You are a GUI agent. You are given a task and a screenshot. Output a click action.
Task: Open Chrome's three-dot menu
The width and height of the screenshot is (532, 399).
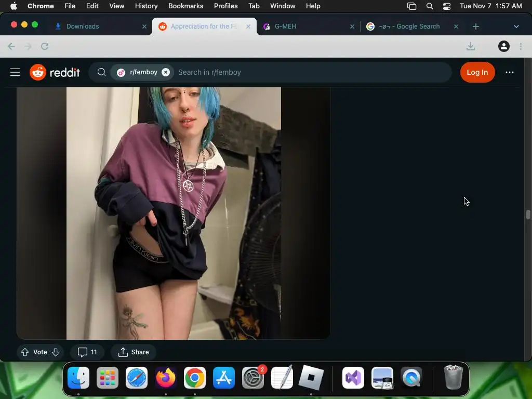pos(521,46)
